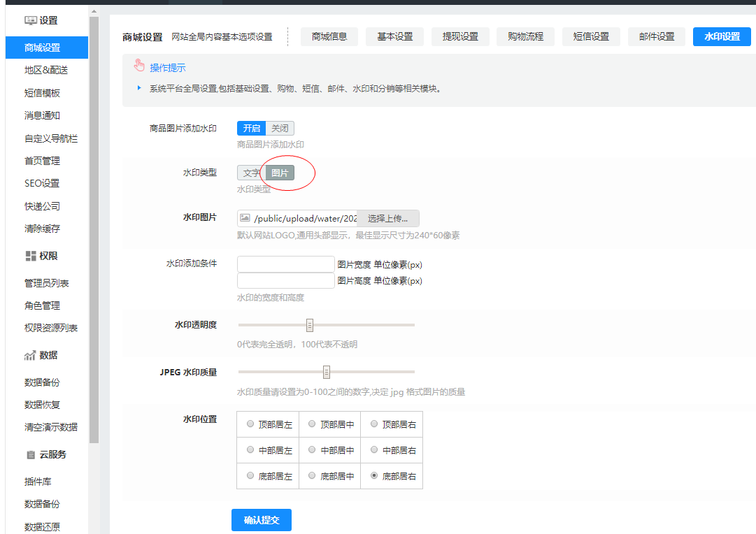Image resolution: width=756 pixels, height=534 pixels.
Task: Click the 水印透明度 slider handle
Action: [x=310, y=325]
